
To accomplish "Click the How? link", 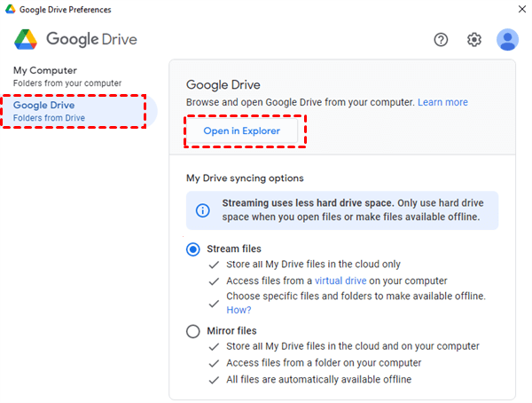I will click(239, 310).
